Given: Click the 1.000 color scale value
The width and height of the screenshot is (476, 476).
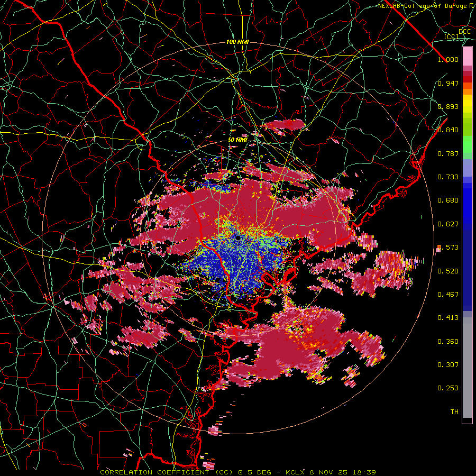Looking at the screenshot, I should pos(448,59).
